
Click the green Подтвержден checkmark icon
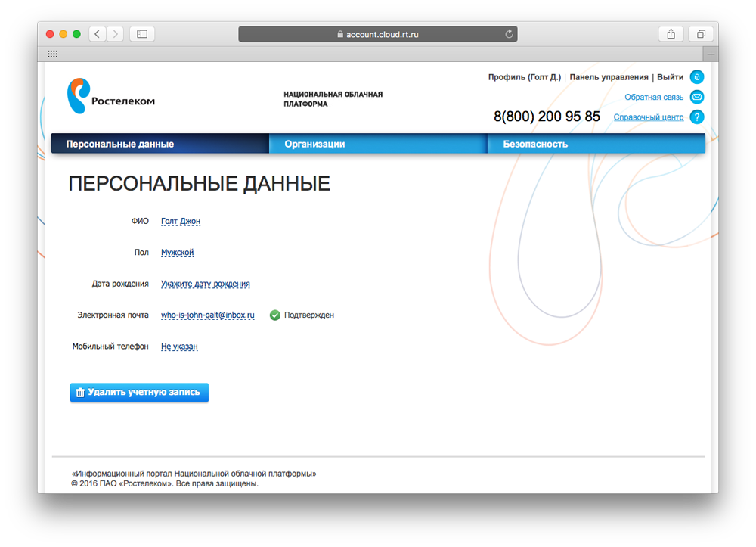coord(275,315)
